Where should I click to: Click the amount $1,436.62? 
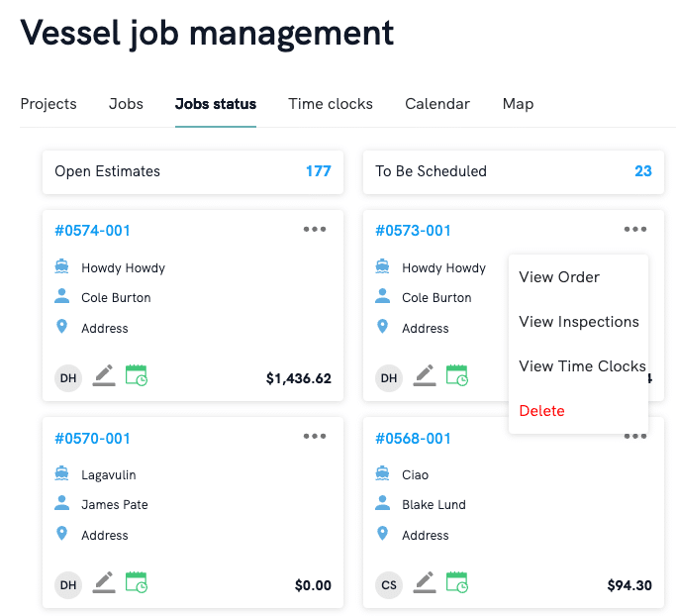coord(299,378)
